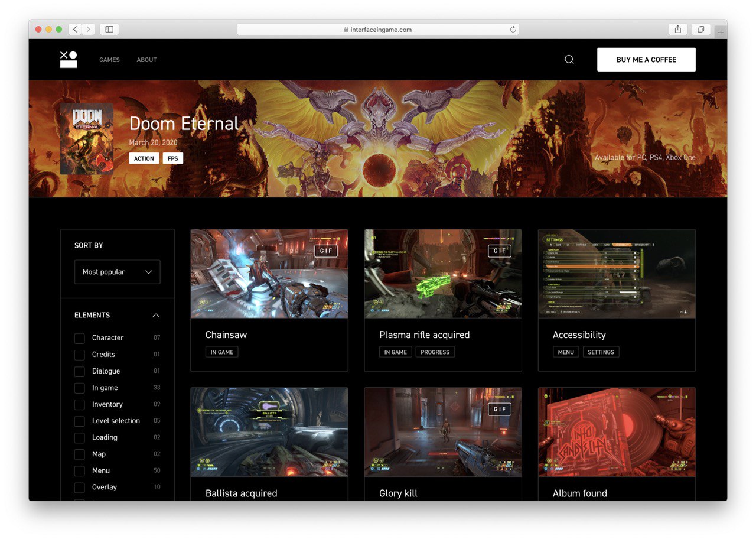Tick the Map checkbox

click(79, 454)
